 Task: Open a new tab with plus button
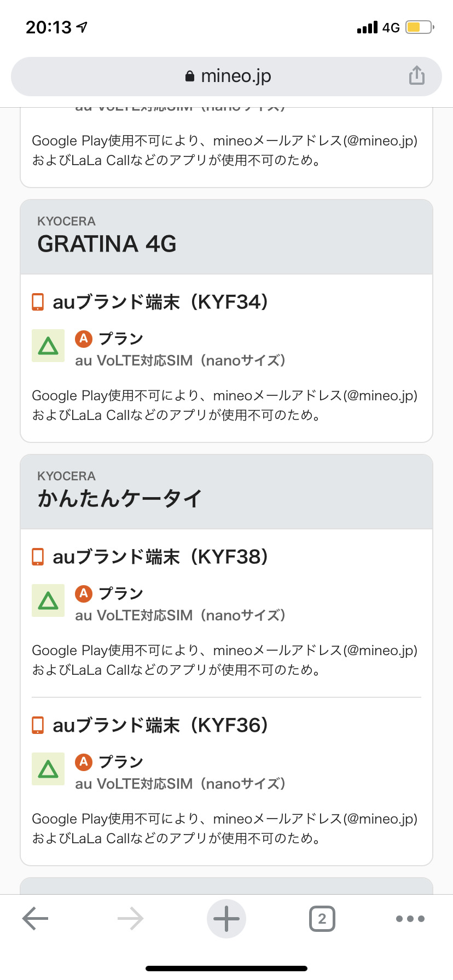tap(226, 919)
